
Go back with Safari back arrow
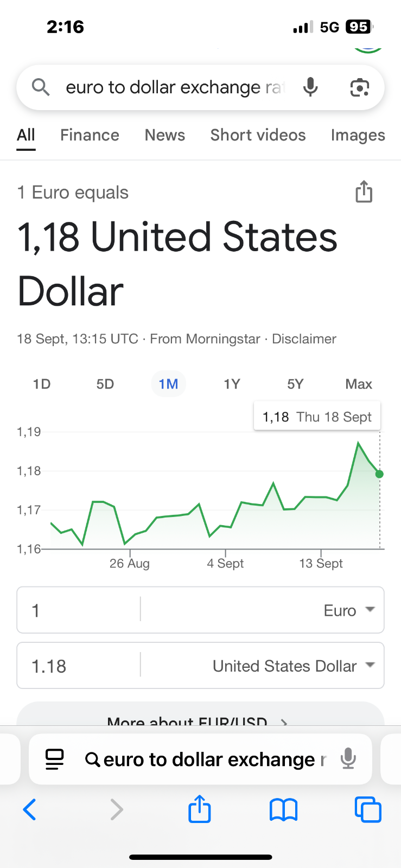30,809
